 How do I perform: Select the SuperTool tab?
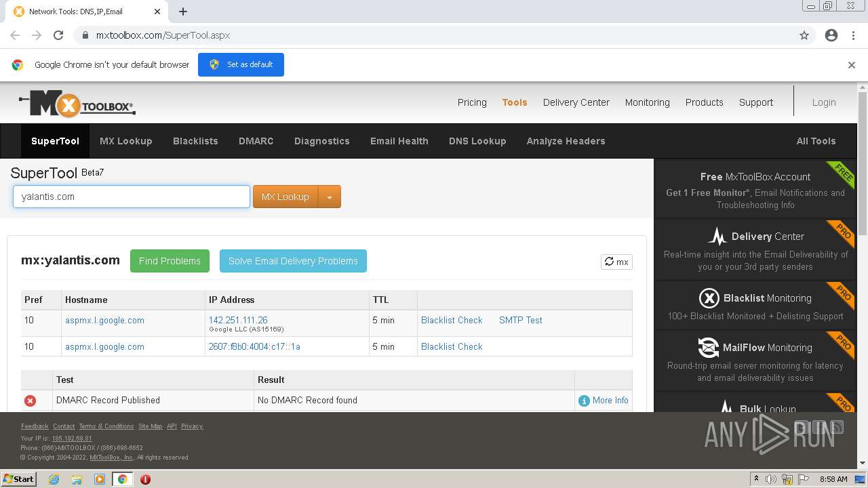[55, 141]
